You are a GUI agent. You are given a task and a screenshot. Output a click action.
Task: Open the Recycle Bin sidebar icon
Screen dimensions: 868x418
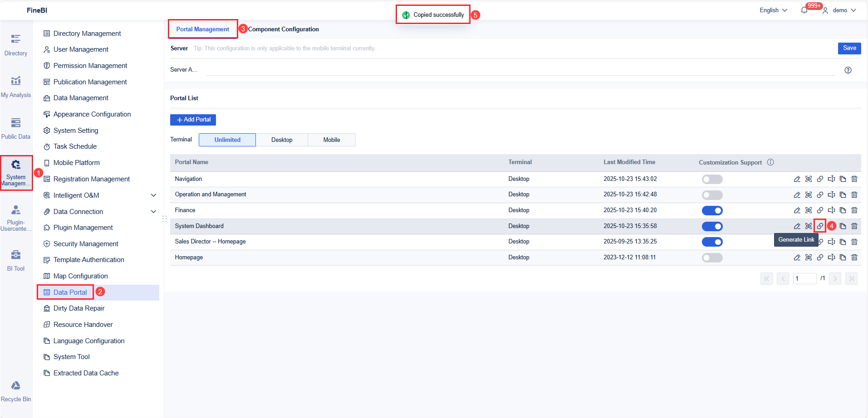[16, 391]
